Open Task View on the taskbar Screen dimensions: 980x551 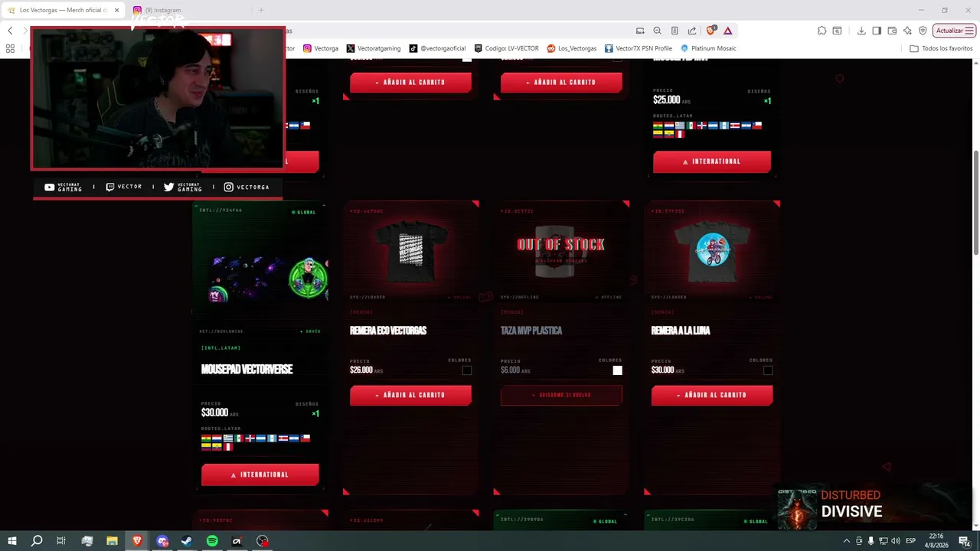(61, 541)
